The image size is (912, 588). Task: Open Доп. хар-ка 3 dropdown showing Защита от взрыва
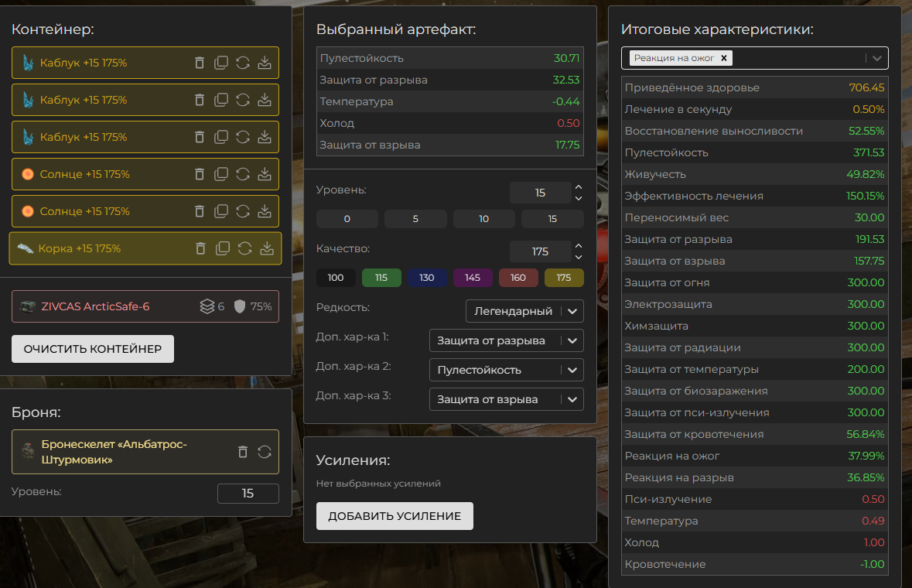(x=507, y=399)
